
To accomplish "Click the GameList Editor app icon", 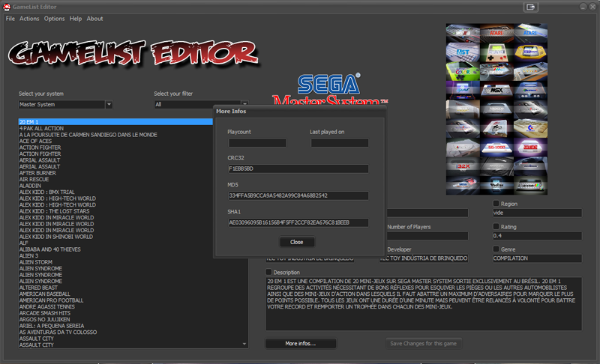I will pyautogui.click(x=7, y=7).
